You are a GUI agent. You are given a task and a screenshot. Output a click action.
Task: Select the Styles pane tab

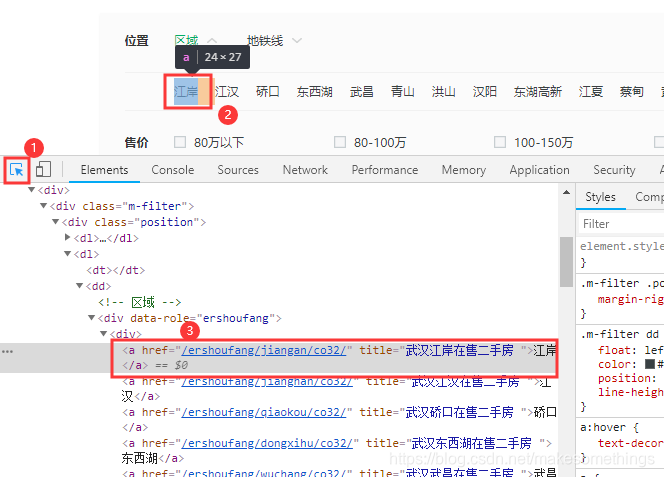(x=600, y=197)
